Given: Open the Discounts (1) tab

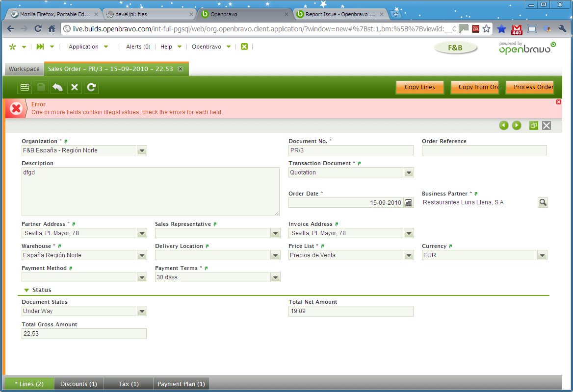Looking at the screenshot, I should click(78, 384).
